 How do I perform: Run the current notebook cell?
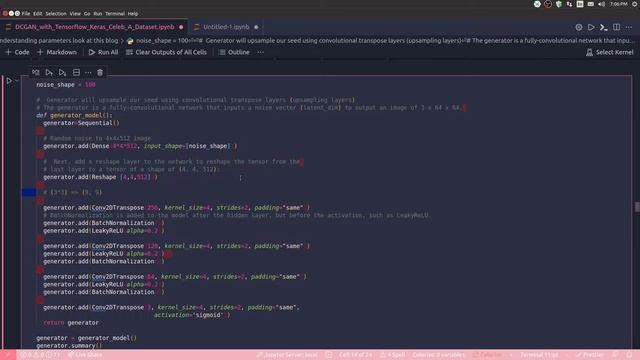tap(9, 81)
